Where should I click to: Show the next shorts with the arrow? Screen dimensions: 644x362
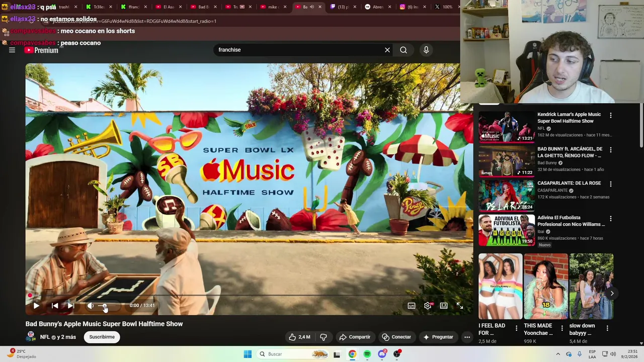click(612, 293)
